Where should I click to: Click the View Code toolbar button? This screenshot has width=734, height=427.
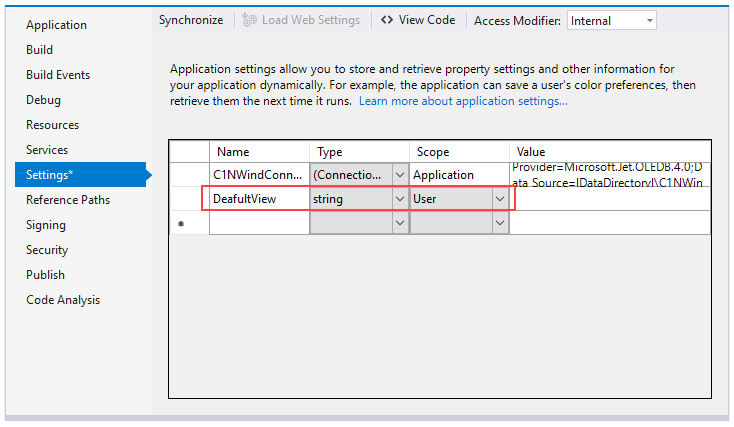418,20
